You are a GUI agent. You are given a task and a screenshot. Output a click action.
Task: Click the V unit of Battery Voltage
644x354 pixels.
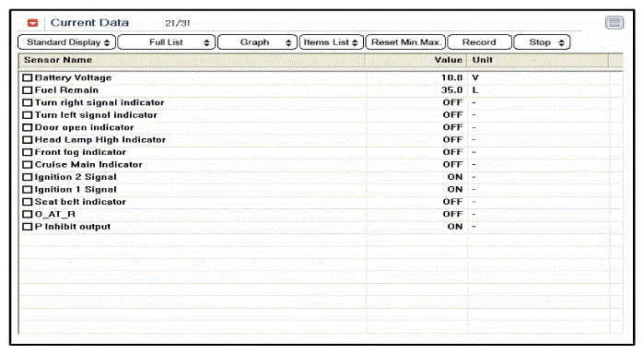475,77
